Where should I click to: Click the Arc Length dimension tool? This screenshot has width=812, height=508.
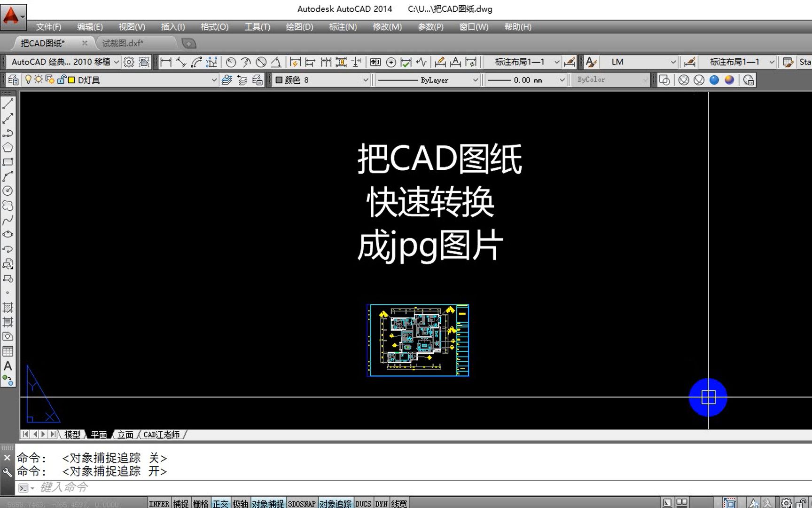pos(196,62)
